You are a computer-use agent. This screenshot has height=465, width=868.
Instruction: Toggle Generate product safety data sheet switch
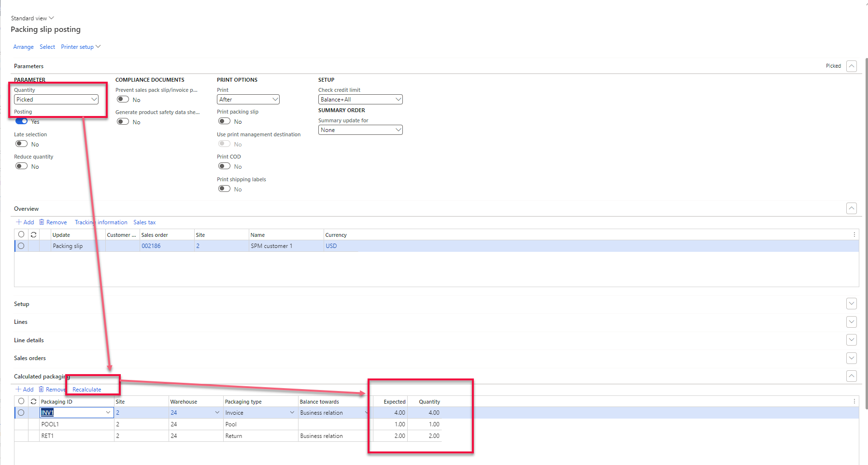pyautogui.click(x=123, y=122)
